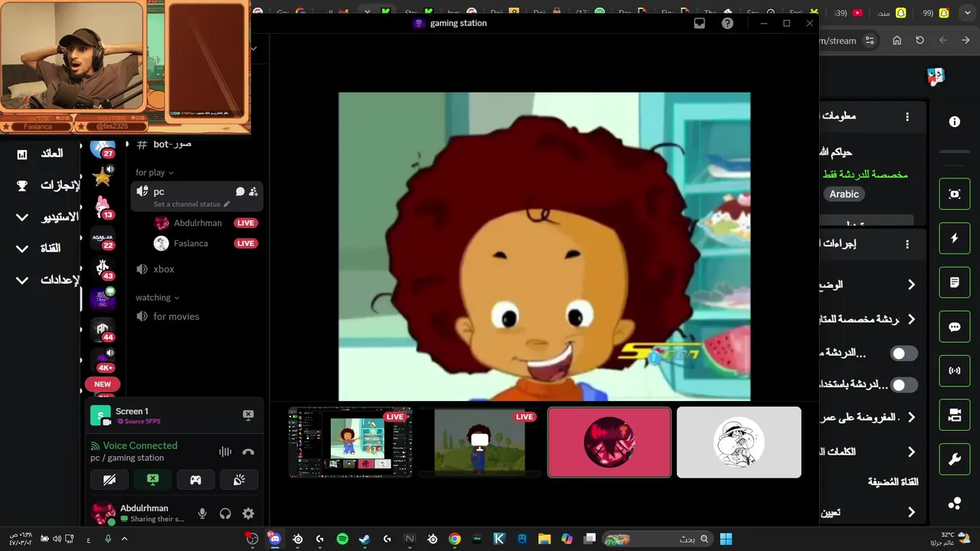
Task: Open the Windows Start menu
Action: [x=726, y=539]
